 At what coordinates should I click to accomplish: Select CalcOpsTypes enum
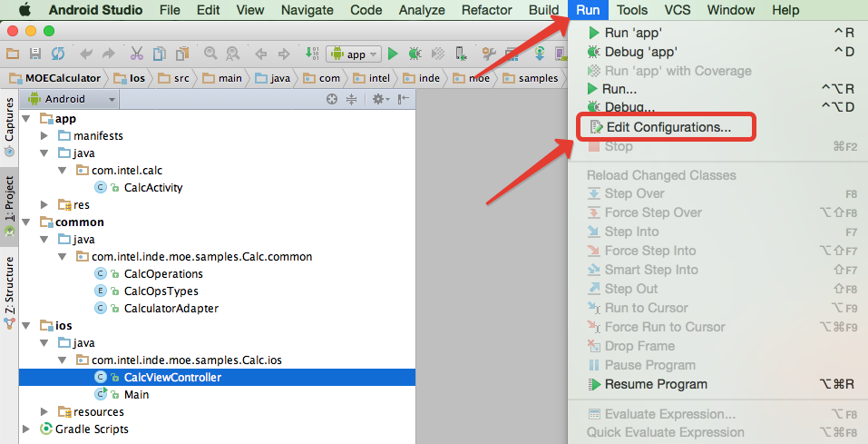click(x=161, y=291)
